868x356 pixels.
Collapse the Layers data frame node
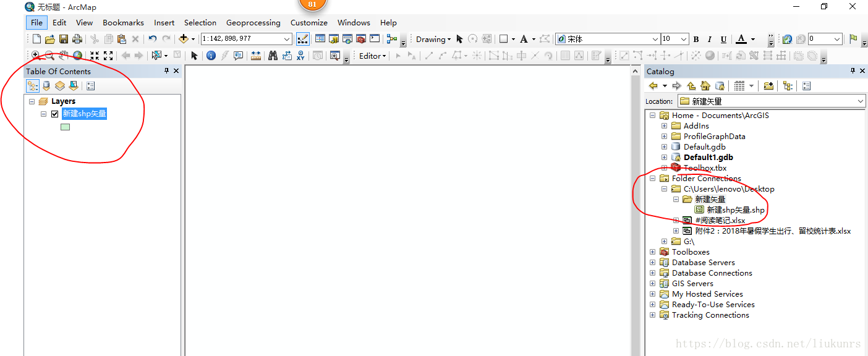coord(32,101)
